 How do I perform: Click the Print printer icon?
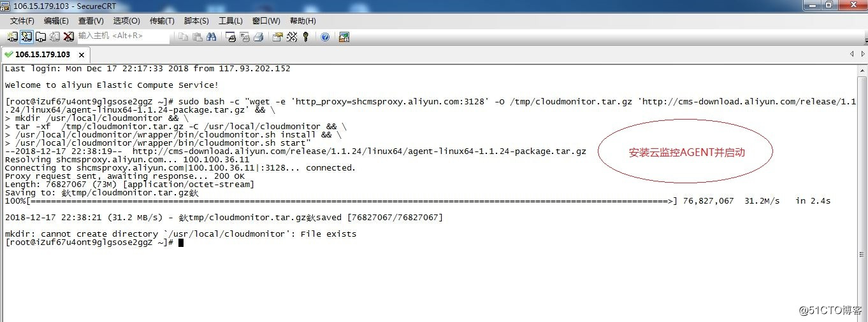point(259,37)
